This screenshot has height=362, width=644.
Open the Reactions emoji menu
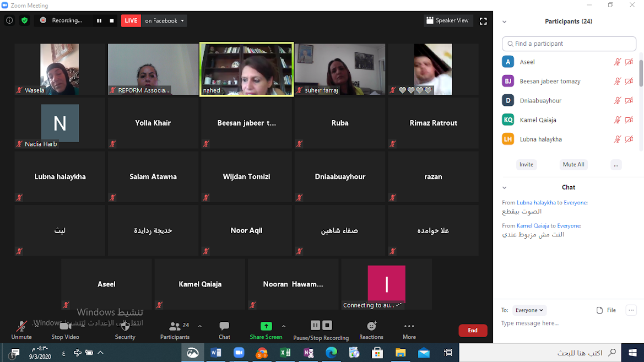pyautogui.click(x=371, y=326)
